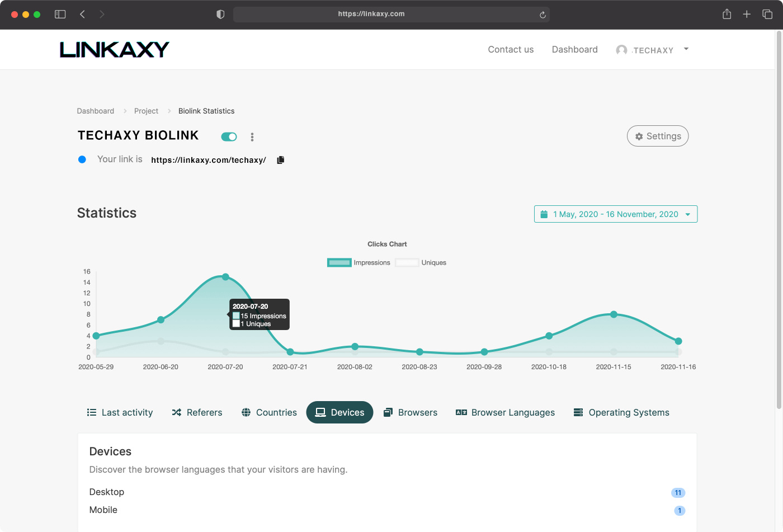This screenshot has width=783, height=532.
Task: Click the Desktop device row
Action: pyautogui.click(x=387, y=492)
